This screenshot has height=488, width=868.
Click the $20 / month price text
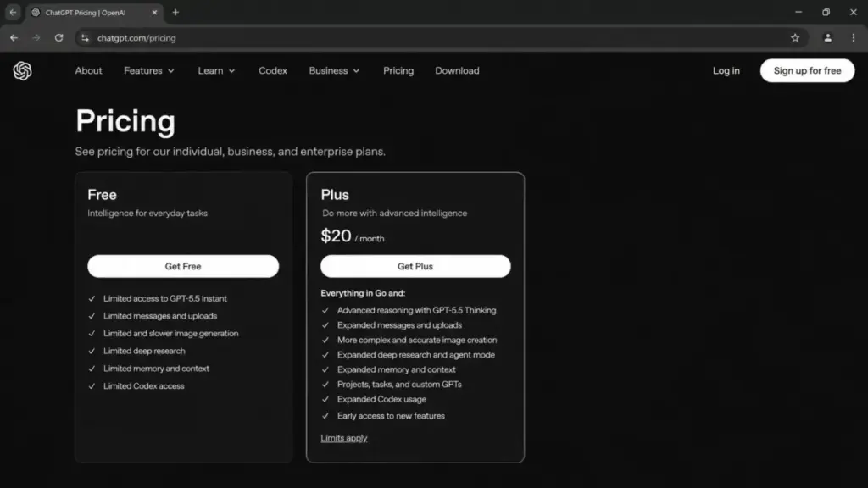[353, 236]
